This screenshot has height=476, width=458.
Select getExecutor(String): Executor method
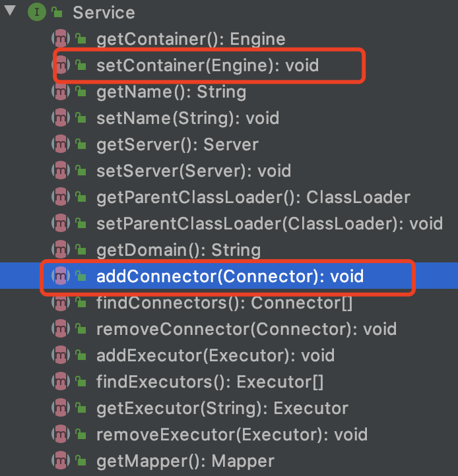coord(222,409)
